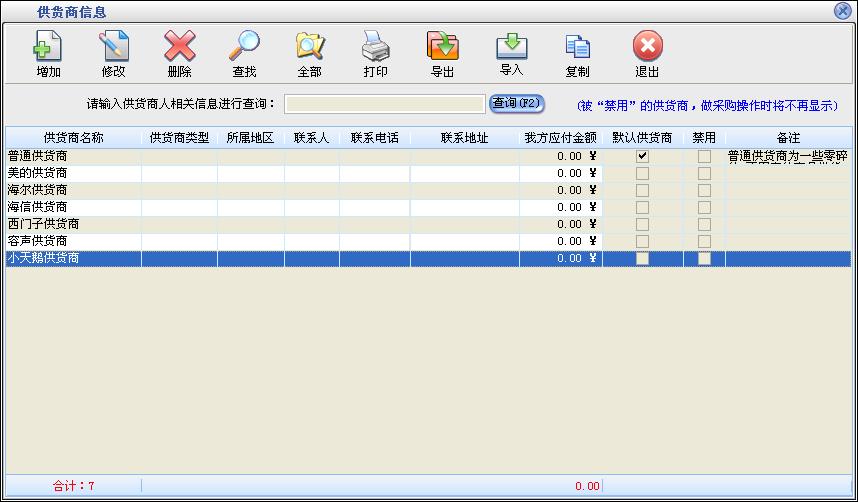Open the 查找 (Find) magnifier tool
This screenshot has width=858, height=502.
pyautogui.click(x=244, y=53)
